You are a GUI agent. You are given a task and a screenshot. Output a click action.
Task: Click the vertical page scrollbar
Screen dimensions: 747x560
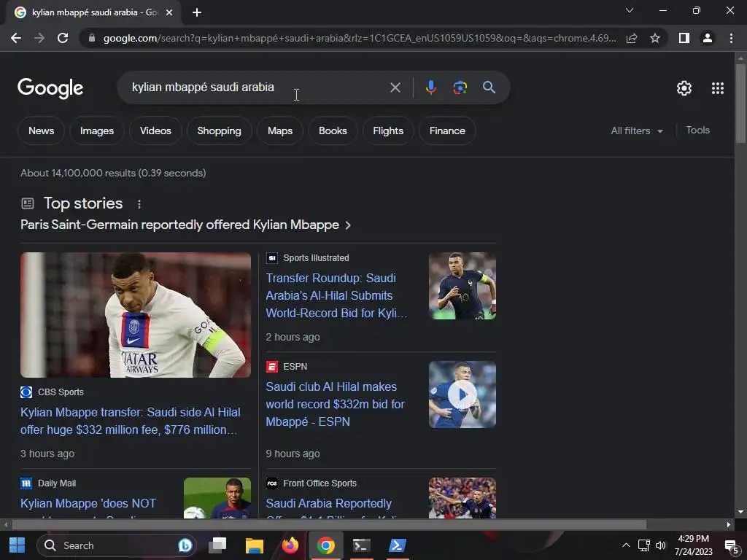point(740,103)
